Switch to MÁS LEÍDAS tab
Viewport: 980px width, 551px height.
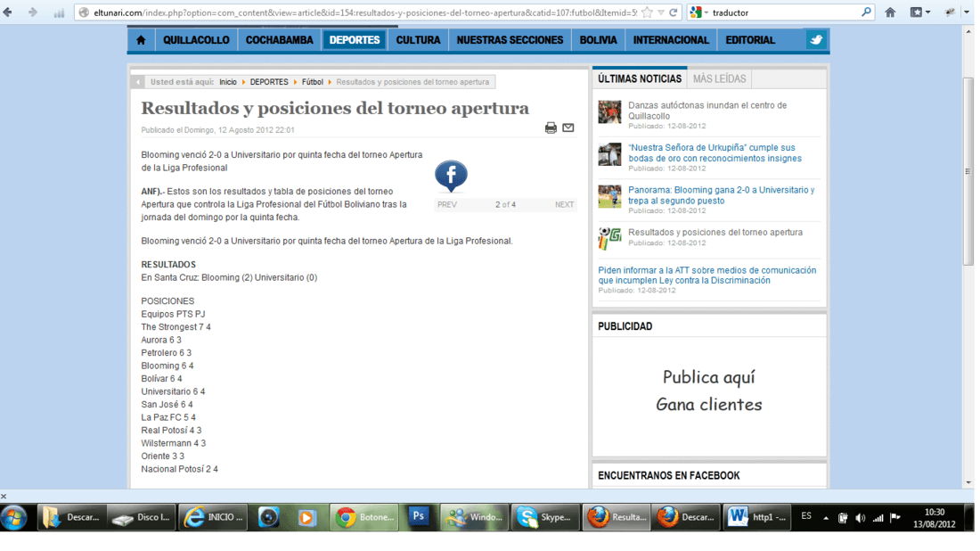[x=719, y=78]
